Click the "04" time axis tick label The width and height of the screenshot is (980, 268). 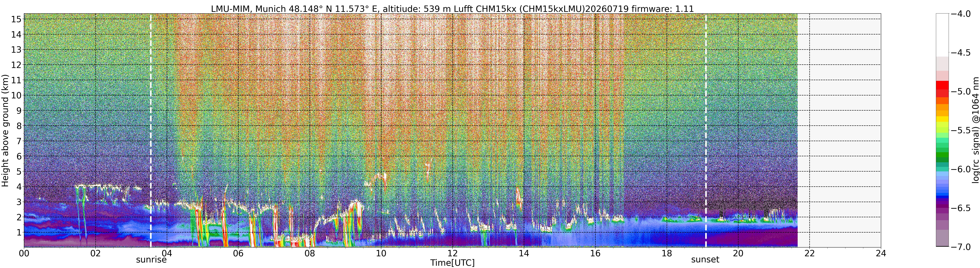click(167, 254)
